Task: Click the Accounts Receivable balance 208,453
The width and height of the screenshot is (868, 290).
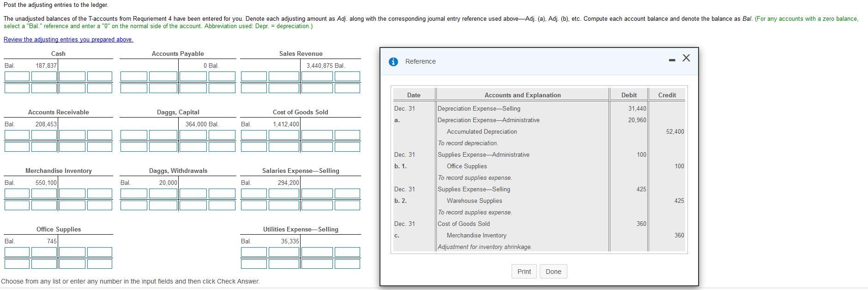Action: [46, 124]
